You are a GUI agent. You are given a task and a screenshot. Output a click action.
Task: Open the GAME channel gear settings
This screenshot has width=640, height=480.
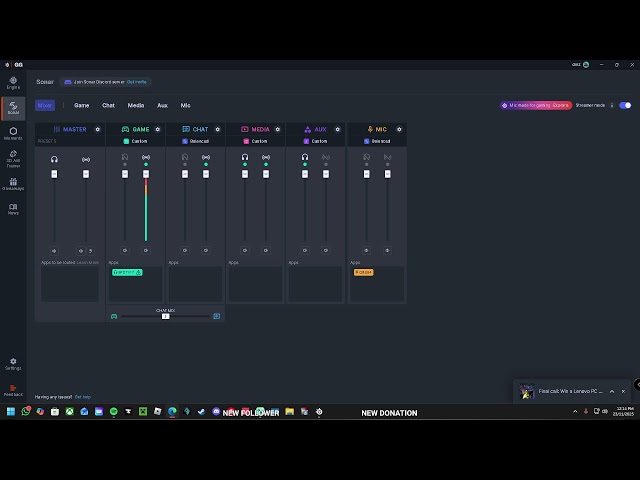[x=158, y=129]
